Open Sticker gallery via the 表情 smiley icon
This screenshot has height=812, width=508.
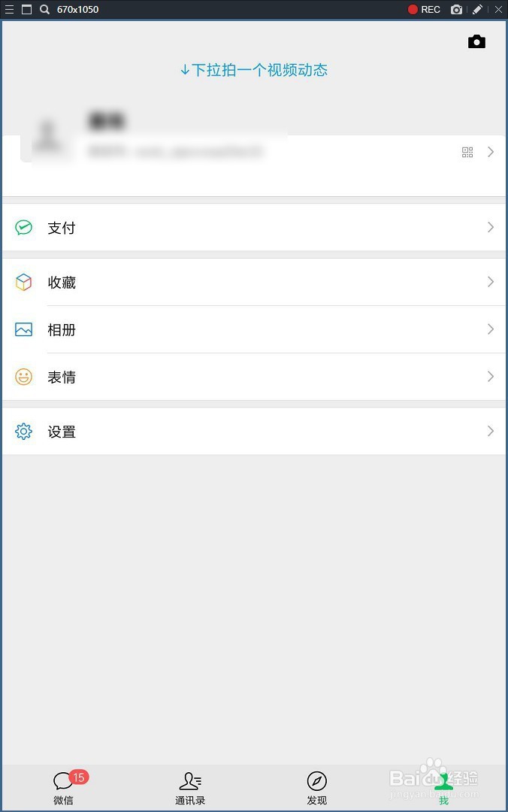pos(23,377)
